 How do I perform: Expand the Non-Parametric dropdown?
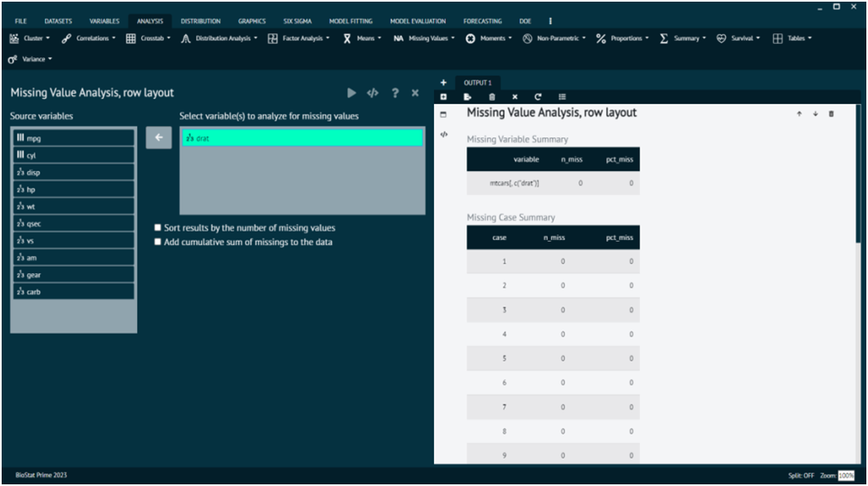(x=554, y=38)
